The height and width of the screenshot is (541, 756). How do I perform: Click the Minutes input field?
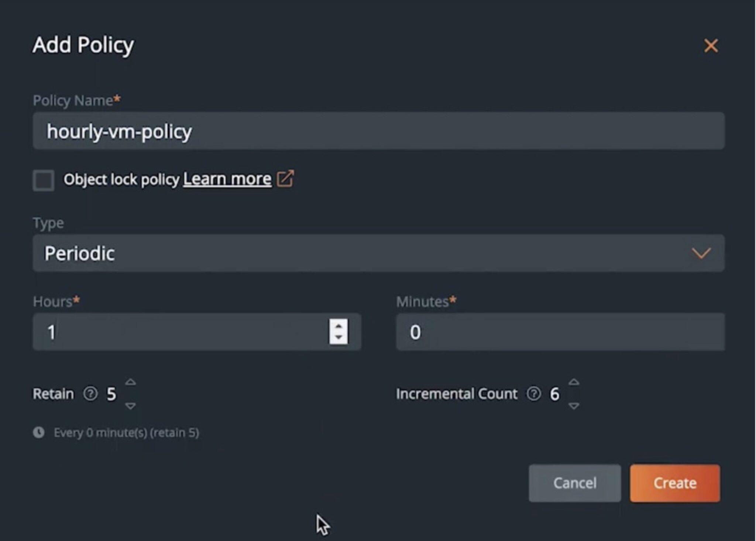[x=554, y=332]
